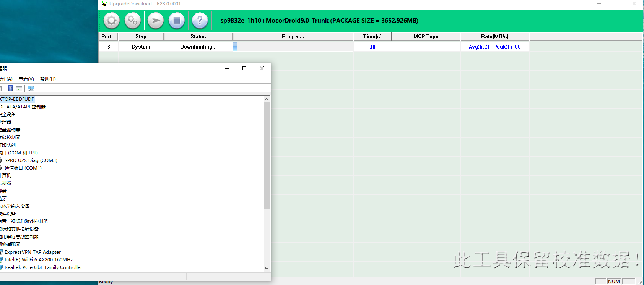Select 通信端口 (COM1) in the device tree
Screen dimensions: 644x285
click(x=23, y=168)
